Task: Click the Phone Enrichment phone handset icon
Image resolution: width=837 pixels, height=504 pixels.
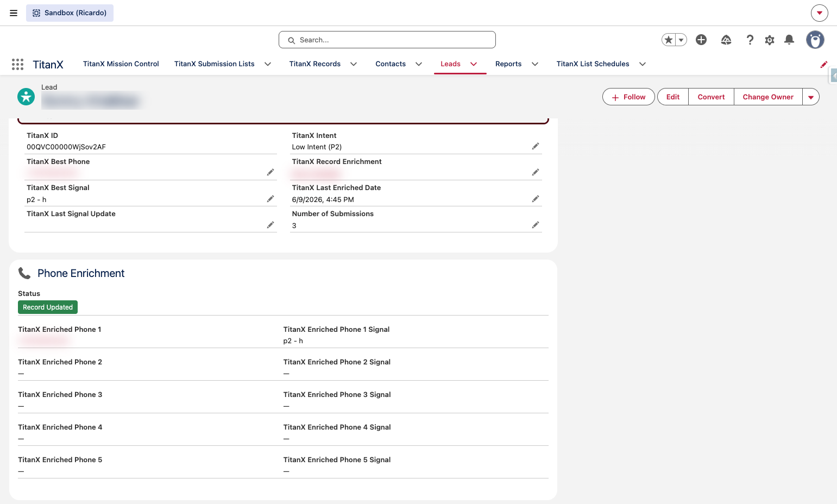Action: click(x=24, y=273)
